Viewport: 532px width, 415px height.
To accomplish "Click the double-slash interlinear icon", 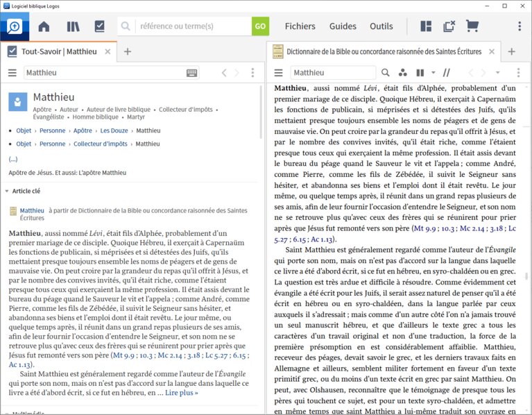I will pos(447,73).
